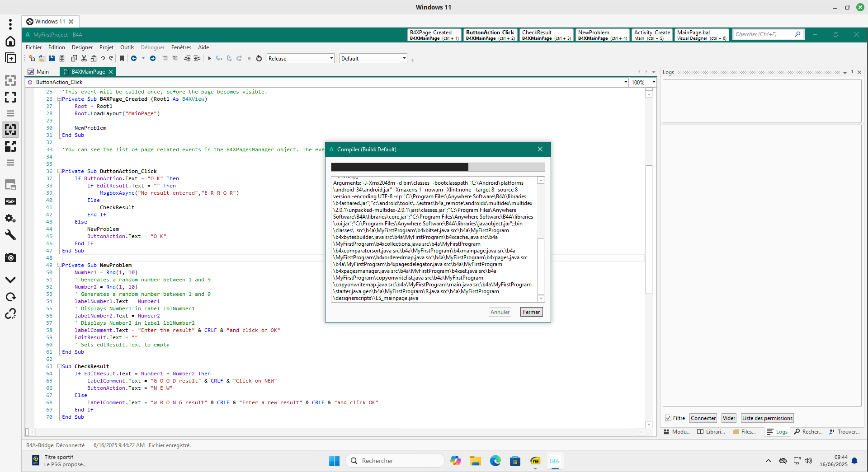Open the ButtonAction_Click sub navigator dropdown
The width and height of the screenshot is (868, 472).
pyautogui.click(x=626, y=82)
